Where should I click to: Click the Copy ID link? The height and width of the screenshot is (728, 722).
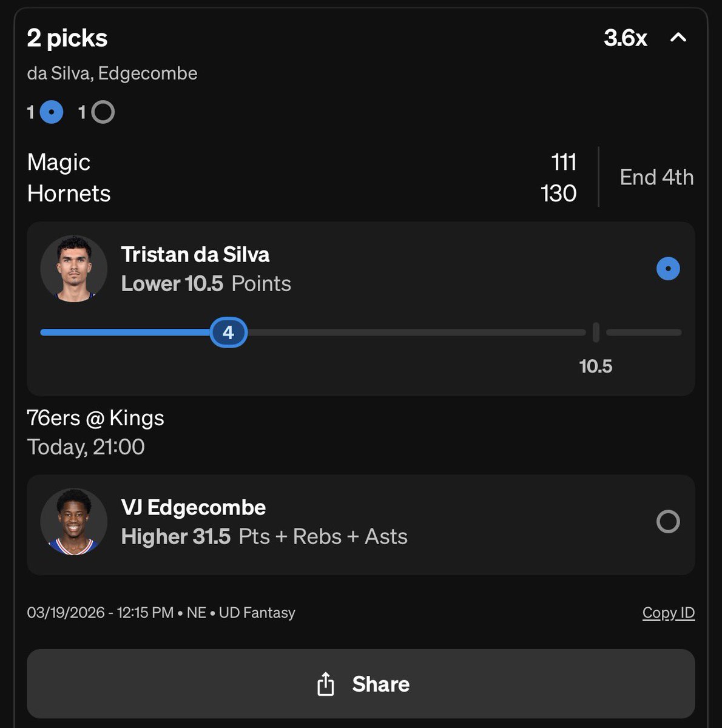tap(669, 613)
